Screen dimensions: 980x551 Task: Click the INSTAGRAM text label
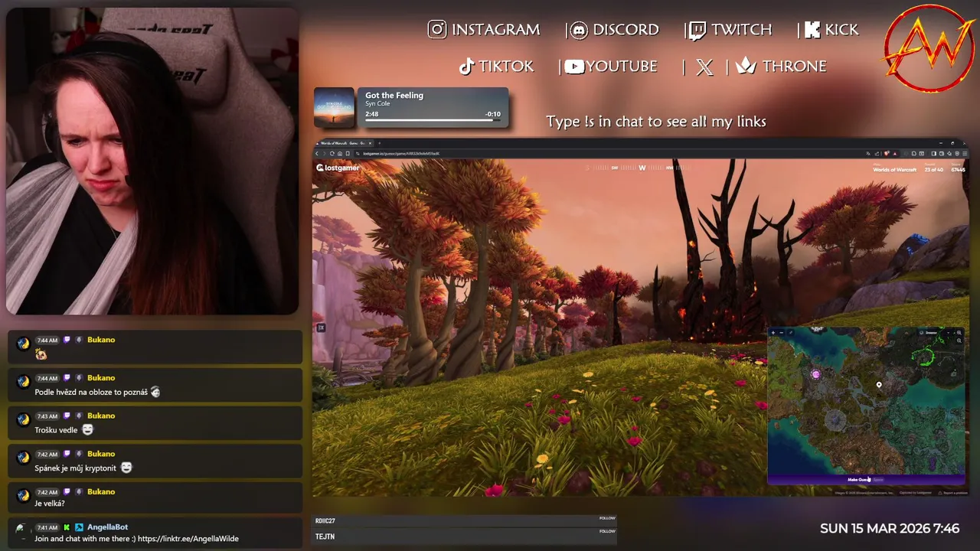point(495,30)
